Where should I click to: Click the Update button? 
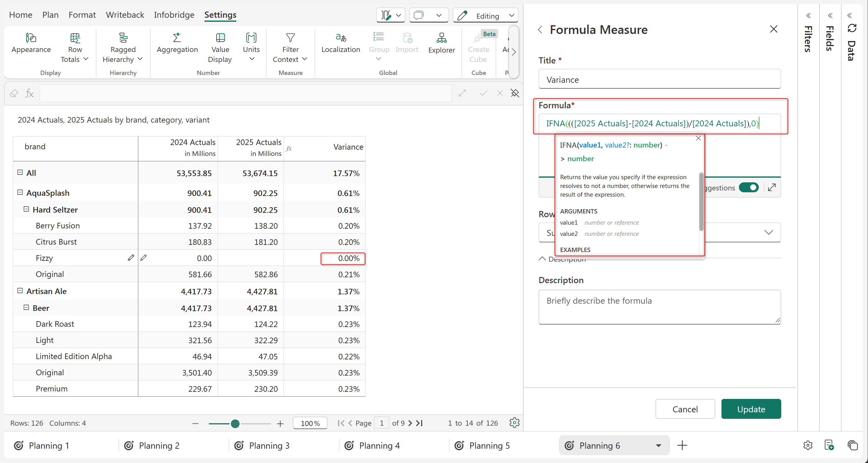click(x=751, y=409)
